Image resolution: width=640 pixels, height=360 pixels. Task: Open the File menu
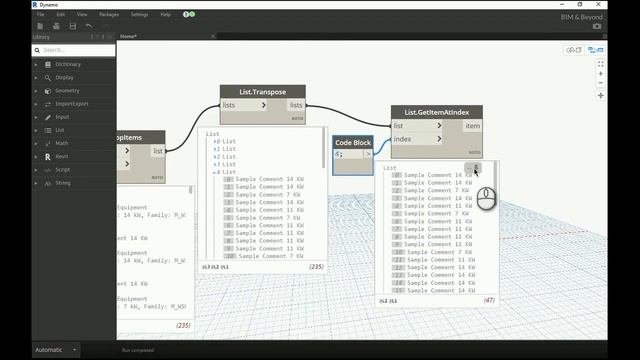pyautogui.click(x=40, y=14)
